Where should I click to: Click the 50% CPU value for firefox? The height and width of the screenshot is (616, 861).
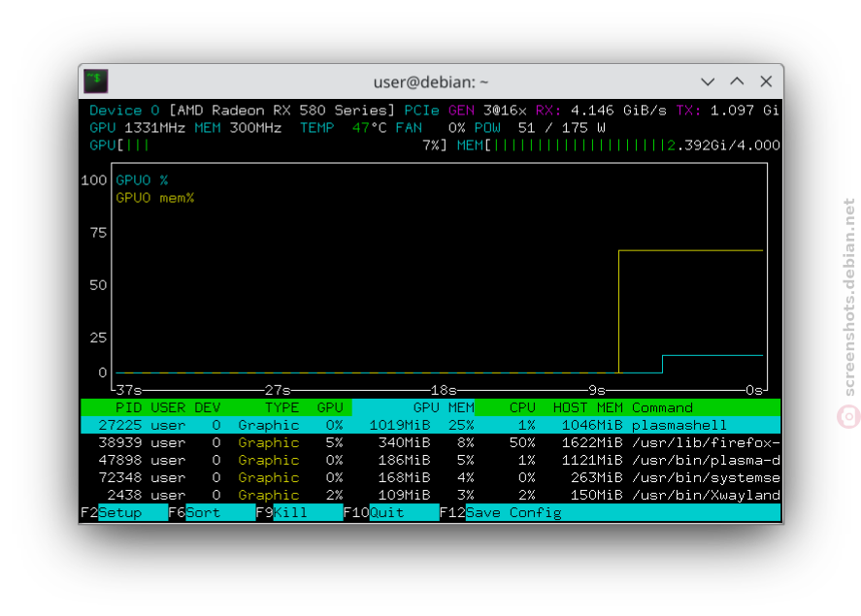pos(523,442)
